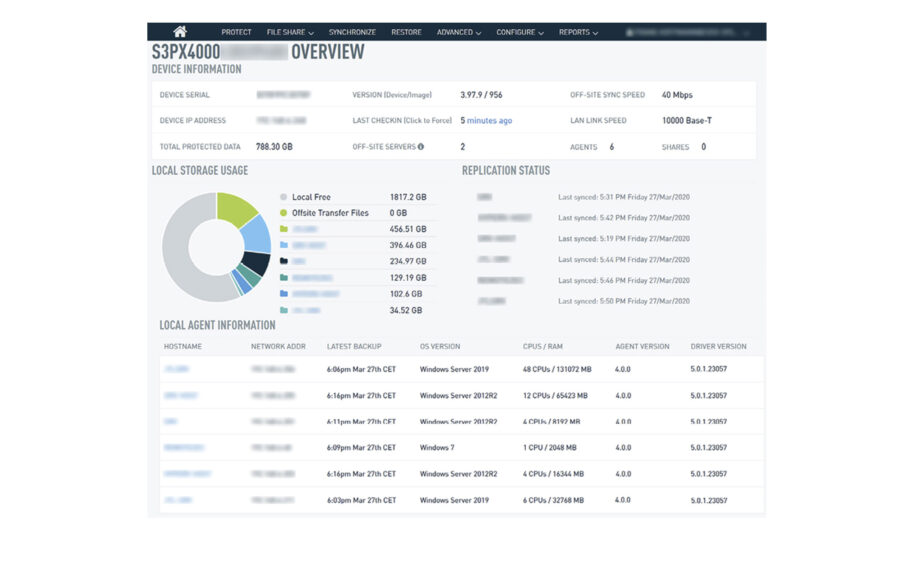Screen dimensions: 914x571
Task: Go to the Home icon in navbar
Action: 180,32
